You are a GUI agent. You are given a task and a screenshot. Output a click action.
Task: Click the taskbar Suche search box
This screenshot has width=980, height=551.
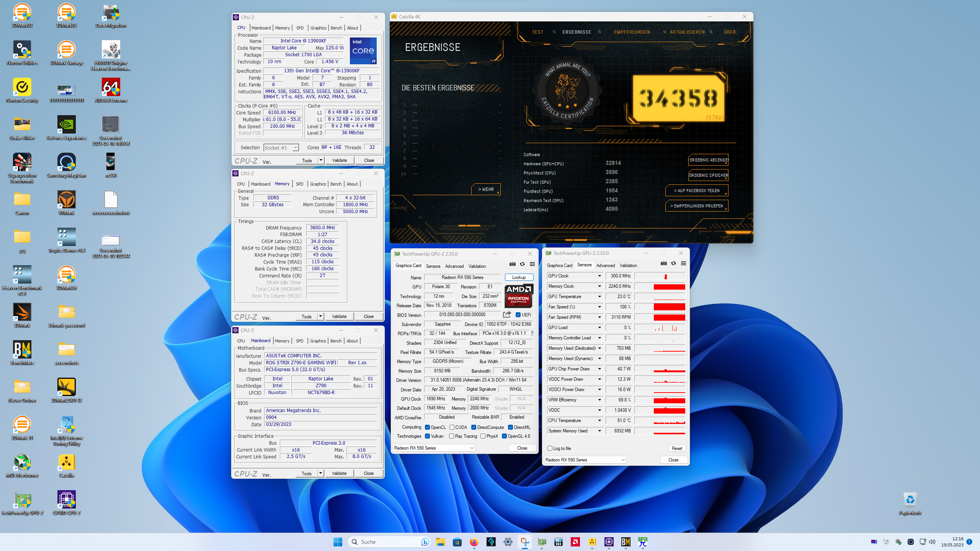[389, 542]
